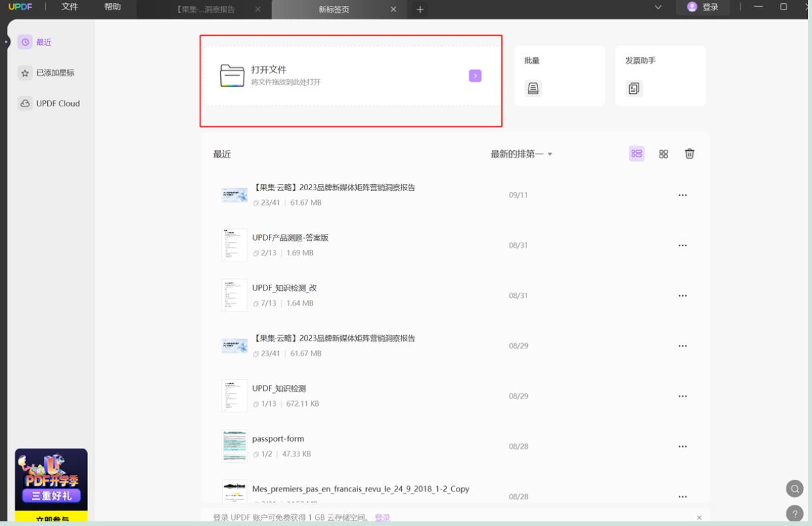This screenshot has height=526, width=812.
Task: Add a new tab with plus icon
Action: [x=420, y=9]
